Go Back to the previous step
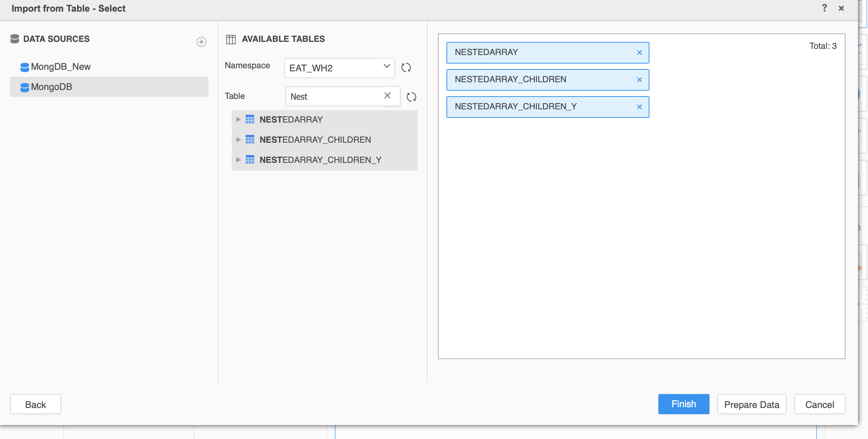Viewport: 868px width, 439px height. [x=35, y=404]
